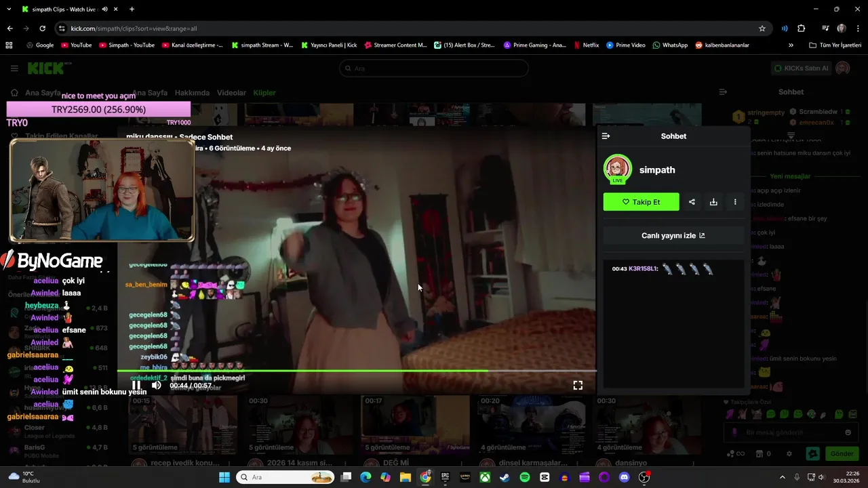Go back in the browser
Screen dimensions: 868x488
point(9,28)
